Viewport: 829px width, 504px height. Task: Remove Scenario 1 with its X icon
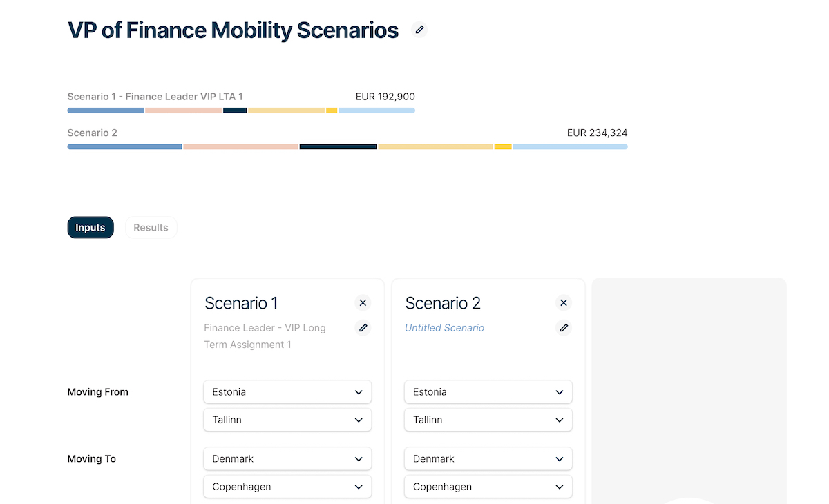pos(363,303)
